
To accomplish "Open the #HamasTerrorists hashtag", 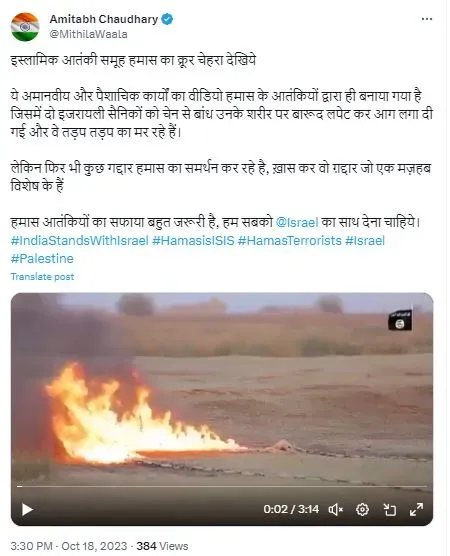I will [290, 240].
